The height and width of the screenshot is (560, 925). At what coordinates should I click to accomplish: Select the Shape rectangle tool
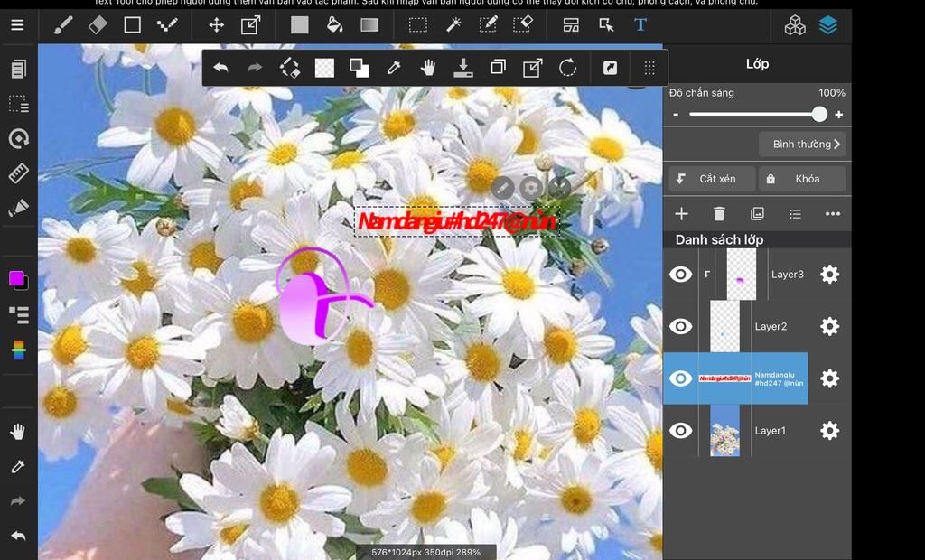tap(132, 25)
